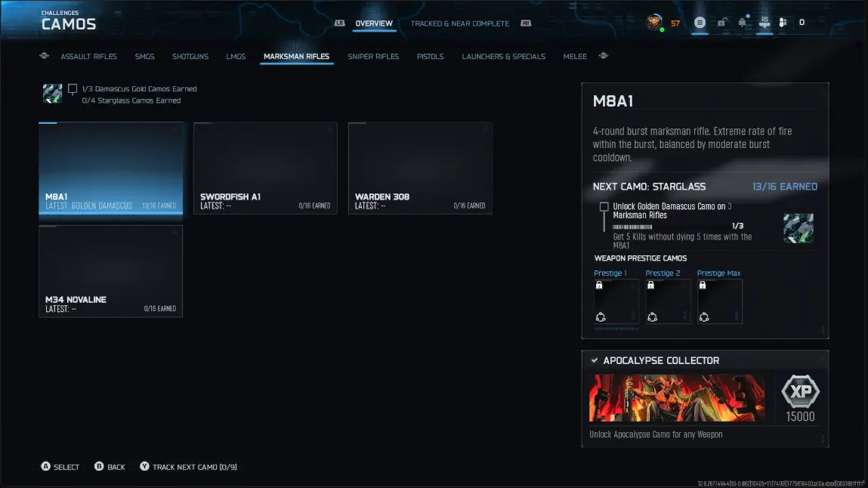Screen dimensions: 868x488
Task: Toggle Damascus Gold Camos tracking checkbox
Action: (x=73, y=88)
